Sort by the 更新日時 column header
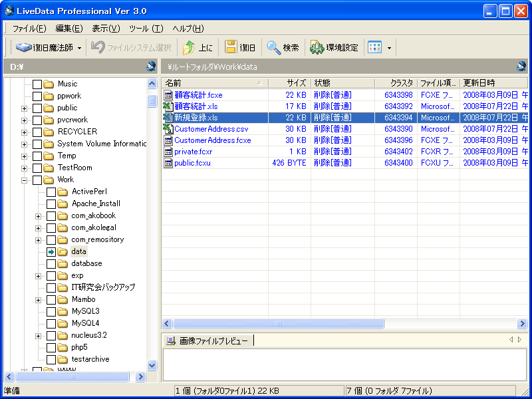 pos(493,82)
